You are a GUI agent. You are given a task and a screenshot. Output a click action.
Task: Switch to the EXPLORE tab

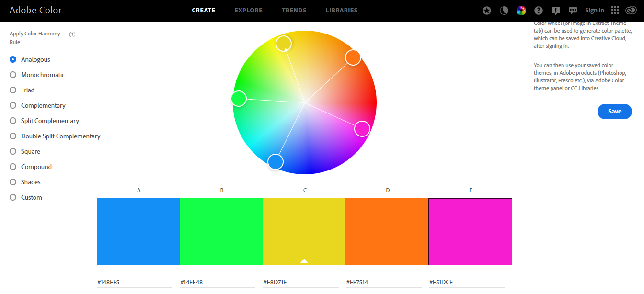point(248,10)
